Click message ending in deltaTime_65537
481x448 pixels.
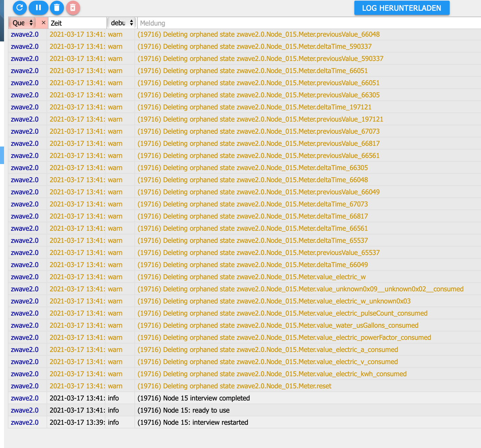pos(253,241)
